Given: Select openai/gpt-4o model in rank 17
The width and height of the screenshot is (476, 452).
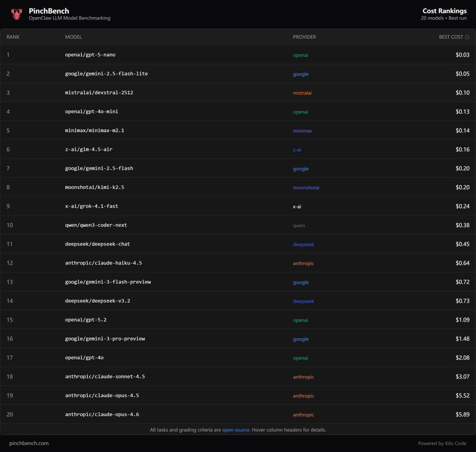Looking at the screenshot, I should click(84, 358).
